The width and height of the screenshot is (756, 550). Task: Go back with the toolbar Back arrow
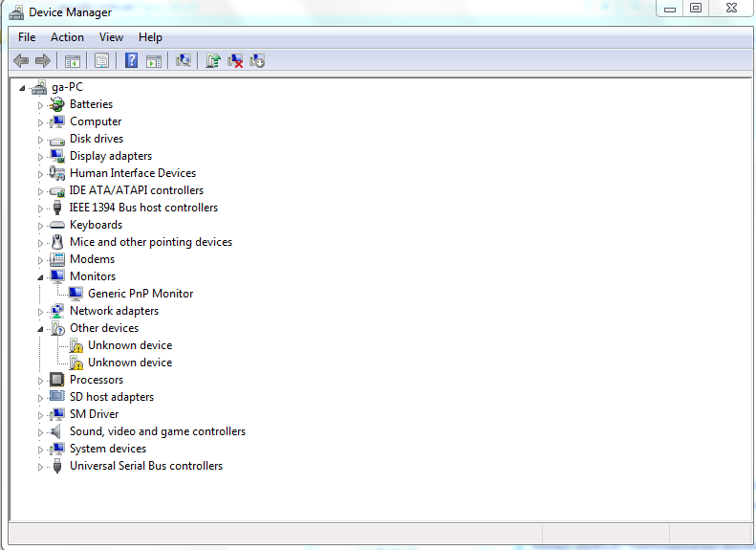[x=21, y=61]
